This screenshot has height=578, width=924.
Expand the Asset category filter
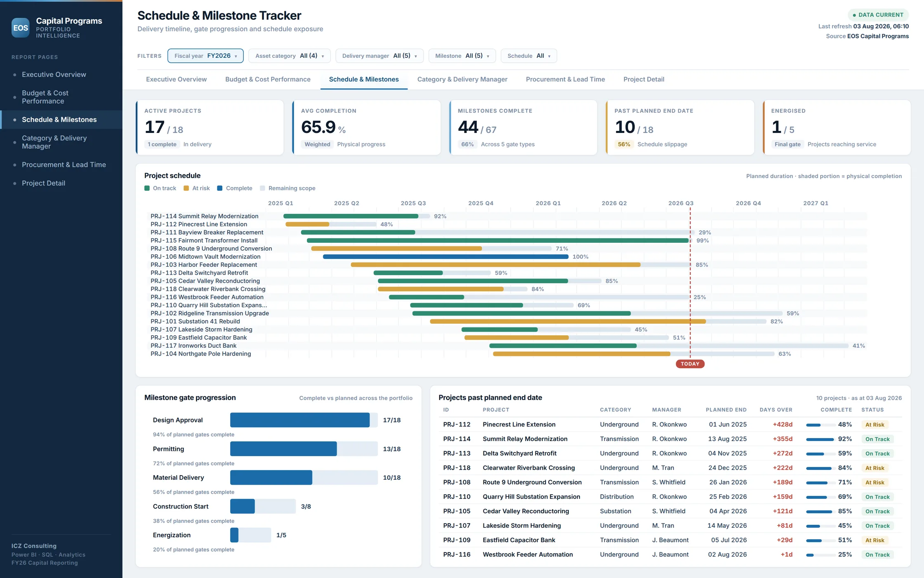pyautogui.click(x=290, y=56)
